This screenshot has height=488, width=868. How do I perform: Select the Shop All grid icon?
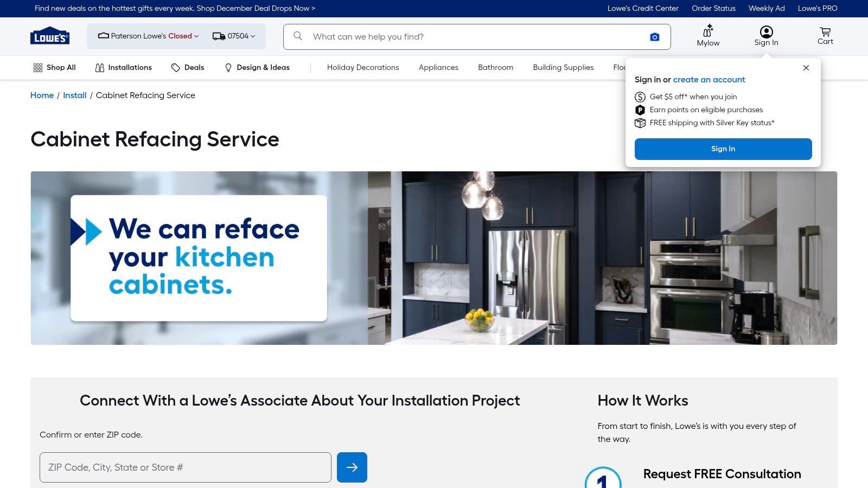pos(37,67)
